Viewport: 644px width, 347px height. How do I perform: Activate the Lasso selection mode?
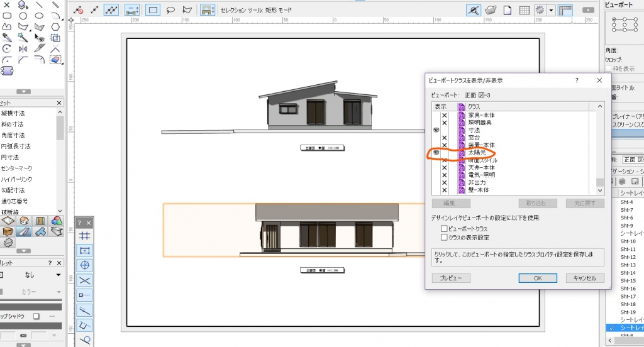coord(170,10)
